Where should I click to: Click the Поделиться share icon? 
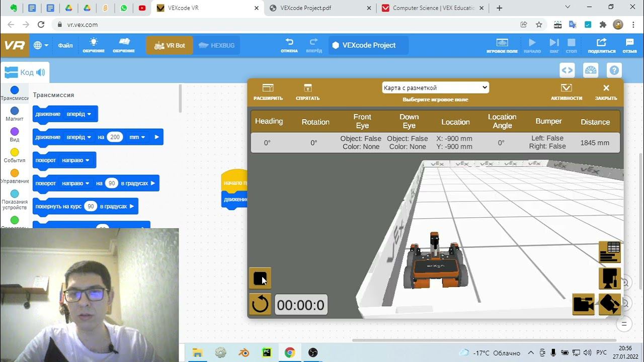[x=601, y=45]
